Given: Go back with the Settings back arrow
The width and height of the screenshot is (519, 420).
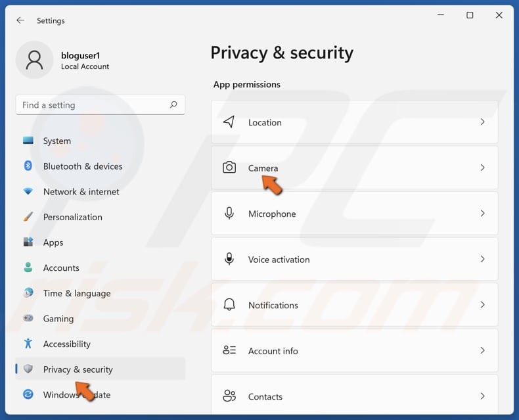Looking at the screenshot, I should click(x=20, y=20).
